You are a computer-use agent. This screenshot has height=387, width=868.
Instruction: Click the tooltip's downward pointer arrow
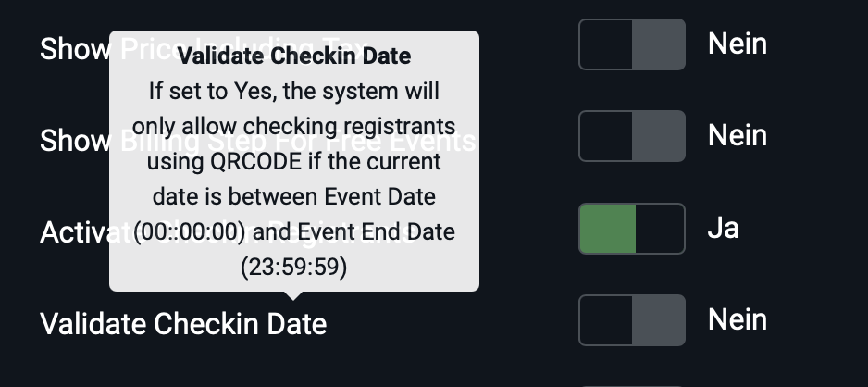click(294, 296)
